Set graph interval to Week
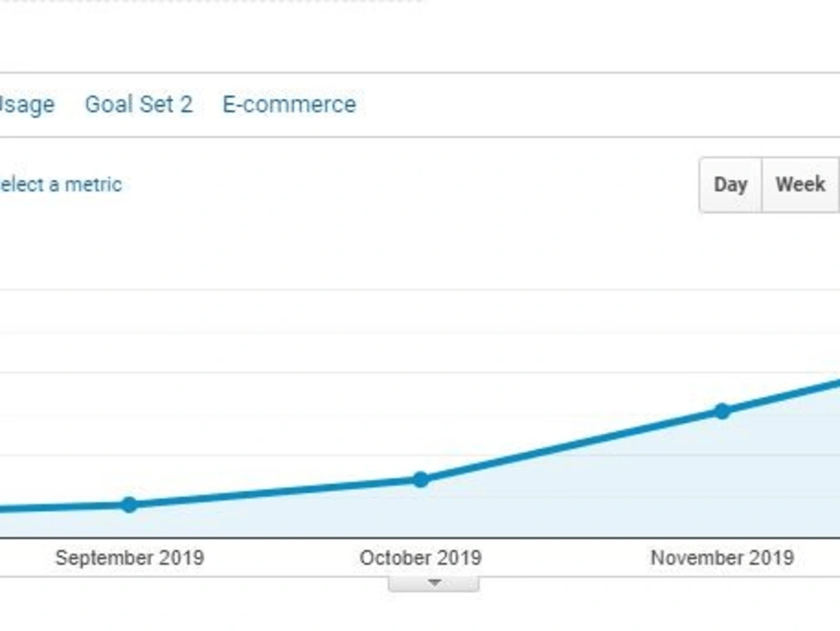The width and height of the screenshot is (840, 631). [x=801, y=185]
